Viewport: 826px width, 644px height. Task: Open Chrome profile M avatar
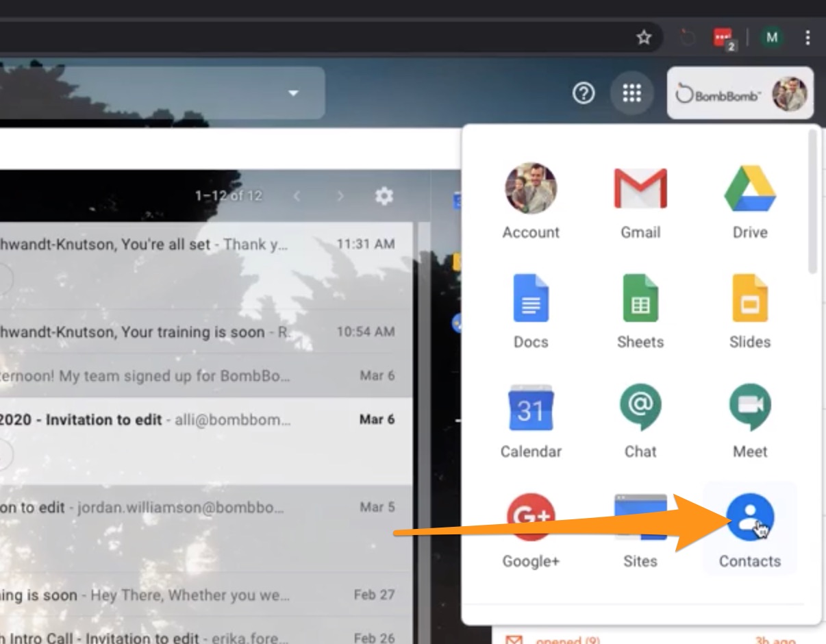tap(773, 37)
